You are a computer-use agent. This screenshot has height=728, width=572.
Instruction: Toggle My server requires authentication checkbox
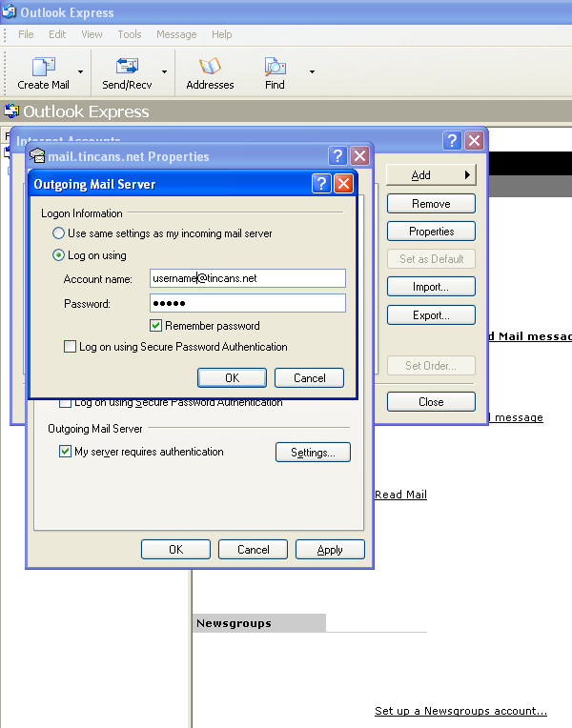click(65, 452)
